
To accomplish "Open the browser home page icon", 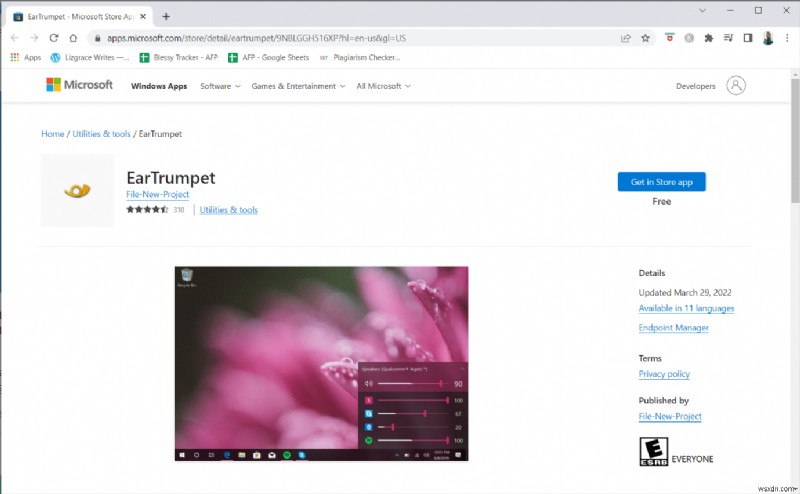I will tap(73, 38).
